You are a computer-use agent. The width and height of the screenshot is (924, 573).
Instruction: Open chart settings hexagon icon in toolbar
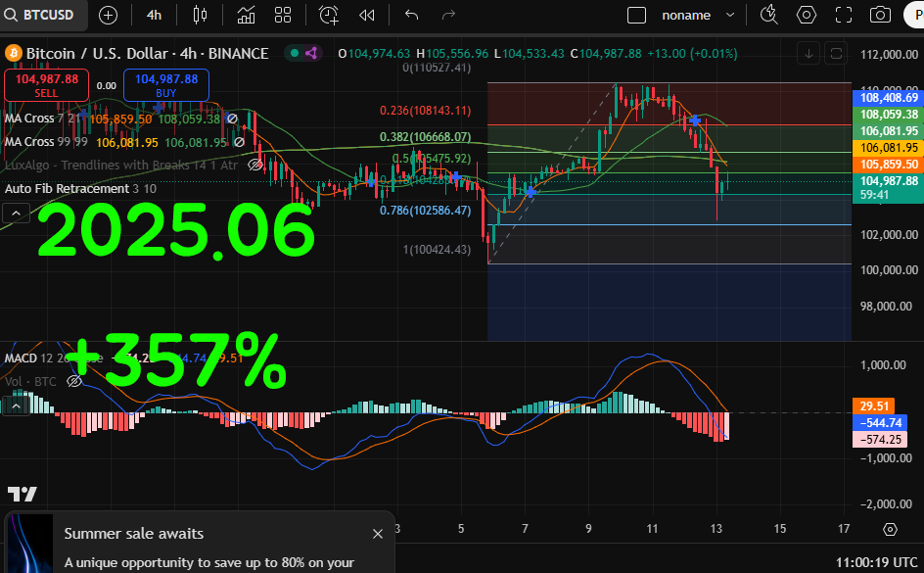click(x=807, y=16)
